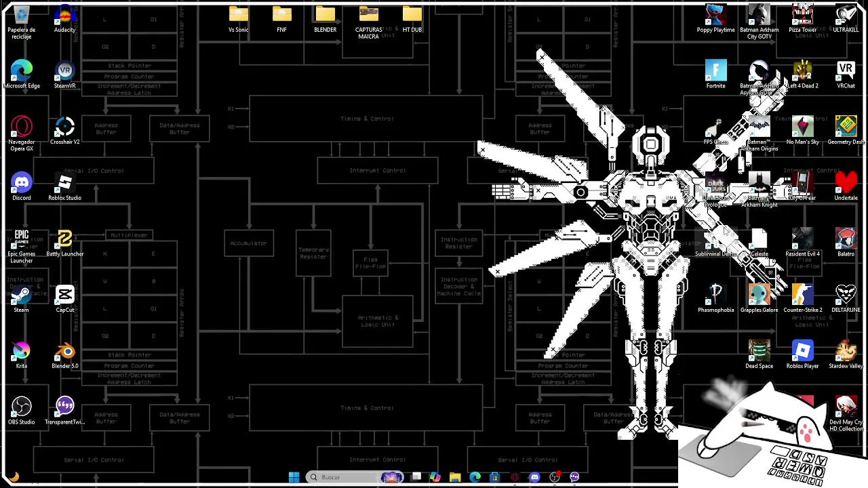Viewport: 868px width, 488px height.
Task: Launch Undertale via the red heart icon
Action: 846,186
